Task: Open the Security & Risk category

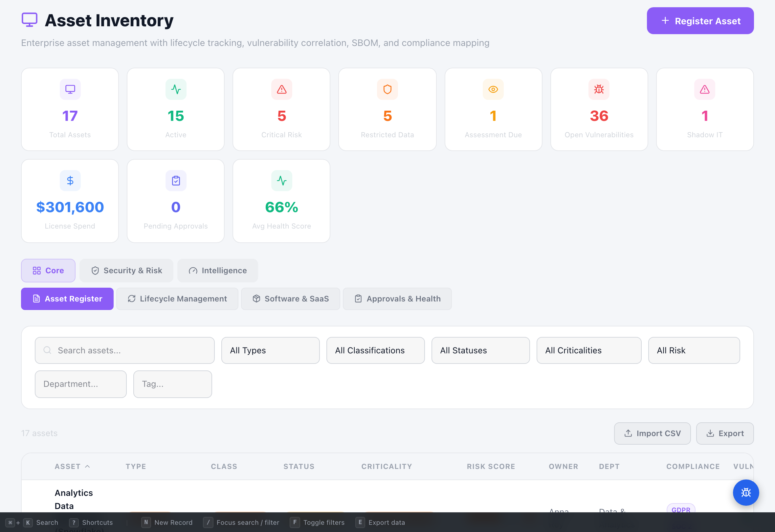Action: [x=126, y=271]
